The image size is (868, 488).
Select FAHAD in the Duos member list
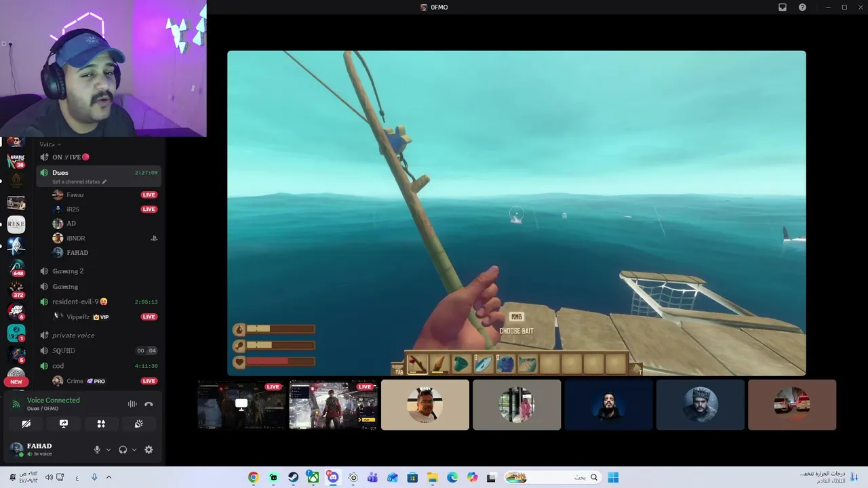click(x=104, y=253)
